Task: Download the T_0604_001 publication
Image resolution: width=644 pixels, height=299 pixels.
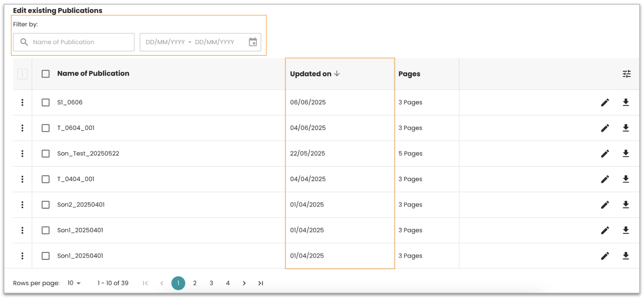Action: [626, 128]
